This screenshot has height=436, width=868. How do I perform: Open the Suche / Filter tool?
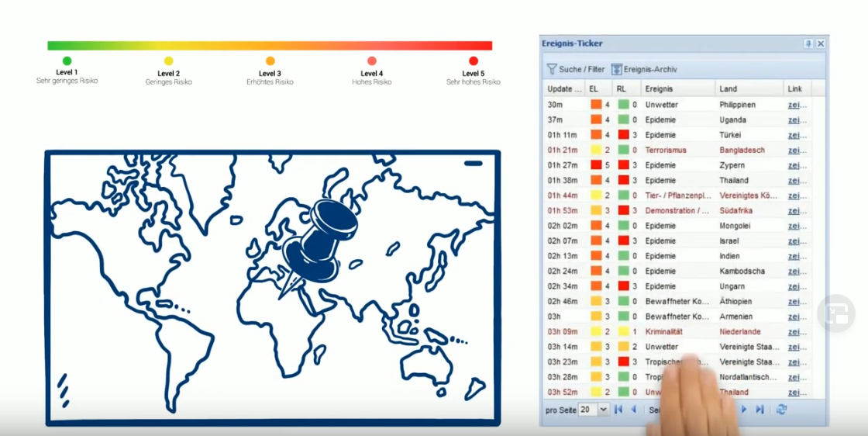[577, 69]
